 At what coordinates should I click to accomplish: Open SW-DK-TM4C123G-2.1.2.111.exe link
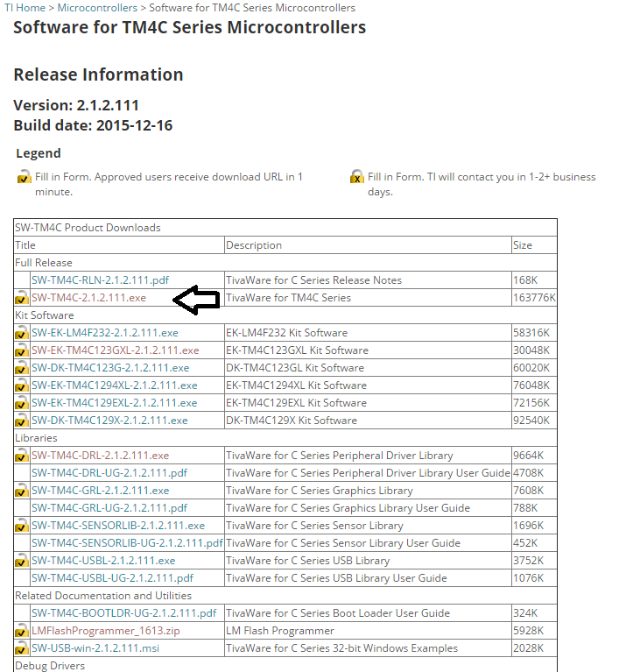pos(110,368)
